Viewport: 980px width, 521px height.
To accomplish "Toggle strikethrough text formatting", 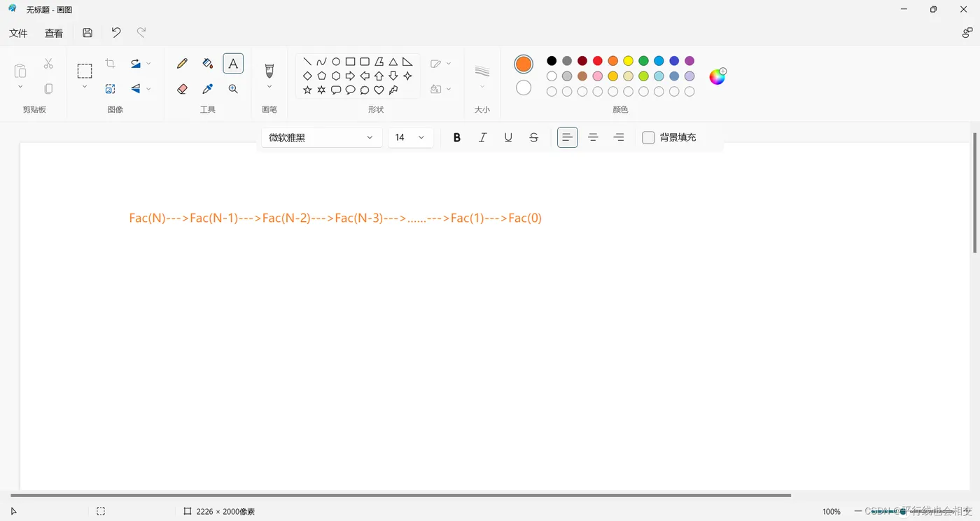I will [534, 137].
